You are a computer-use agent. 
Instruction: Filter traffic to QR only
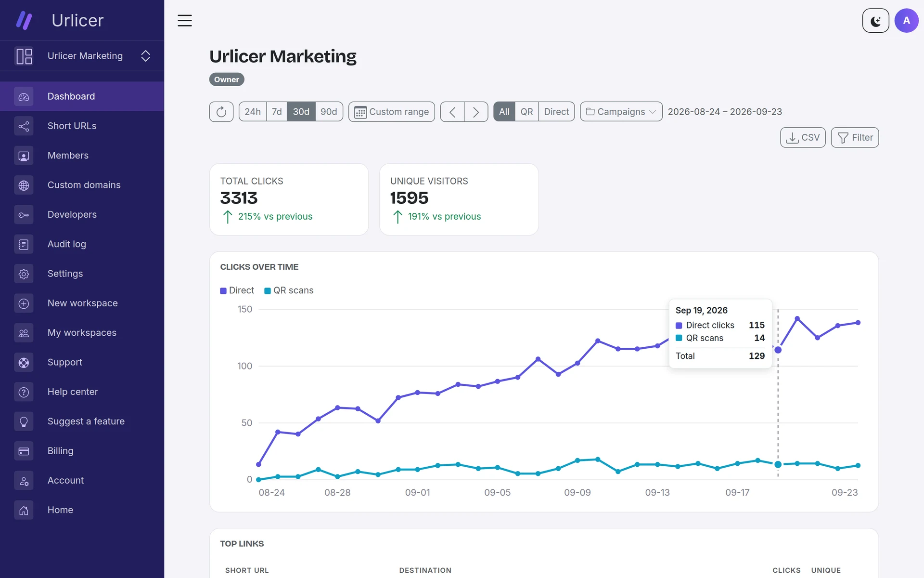coord(526,112)
